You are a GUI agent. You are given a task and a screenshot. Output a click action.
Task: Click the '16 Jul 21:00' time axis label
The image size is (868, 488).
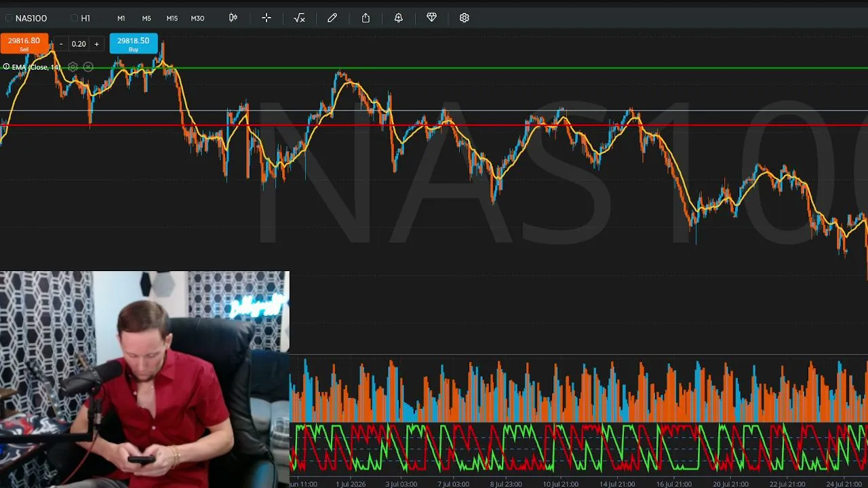[674, 484]
